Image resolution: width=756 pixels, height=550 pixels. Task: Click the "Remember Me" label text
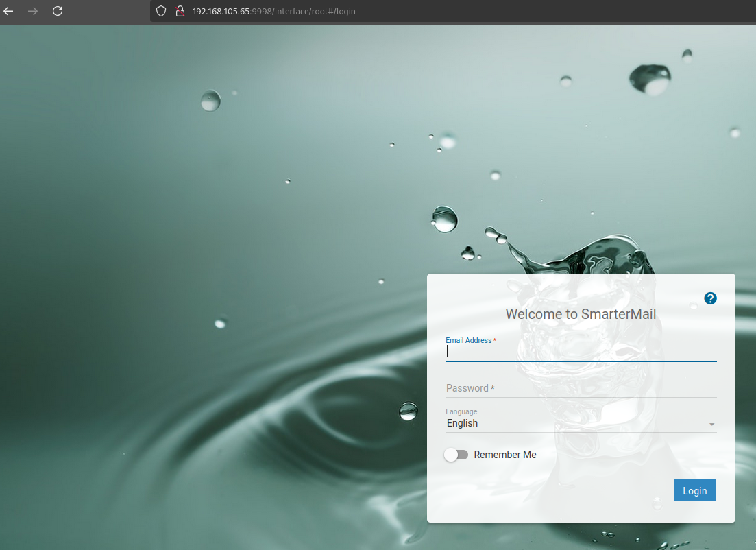coord(505,455)
